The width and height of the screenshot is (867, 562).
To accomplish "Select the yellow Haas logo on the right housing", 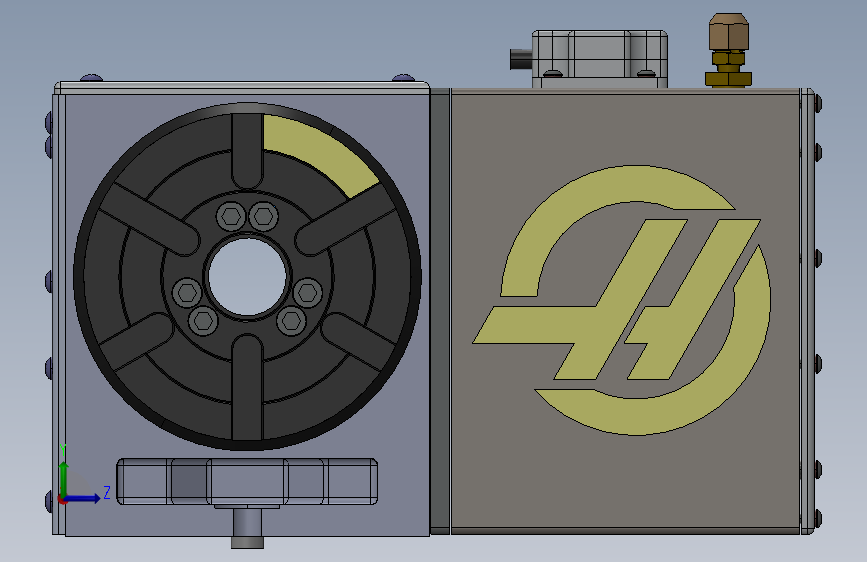I will 622,300.
